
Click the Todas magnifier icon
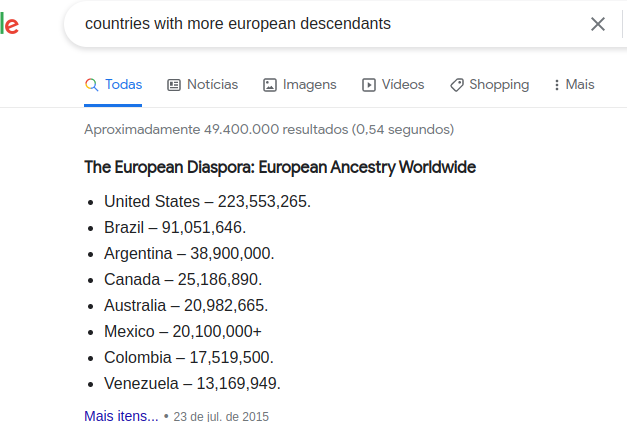point(92,85)
